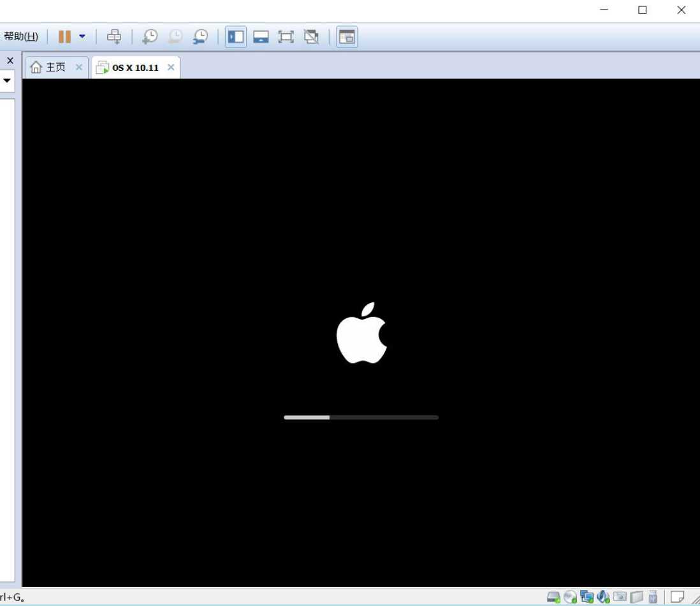Click the network adapter status icon

point(587,597)
